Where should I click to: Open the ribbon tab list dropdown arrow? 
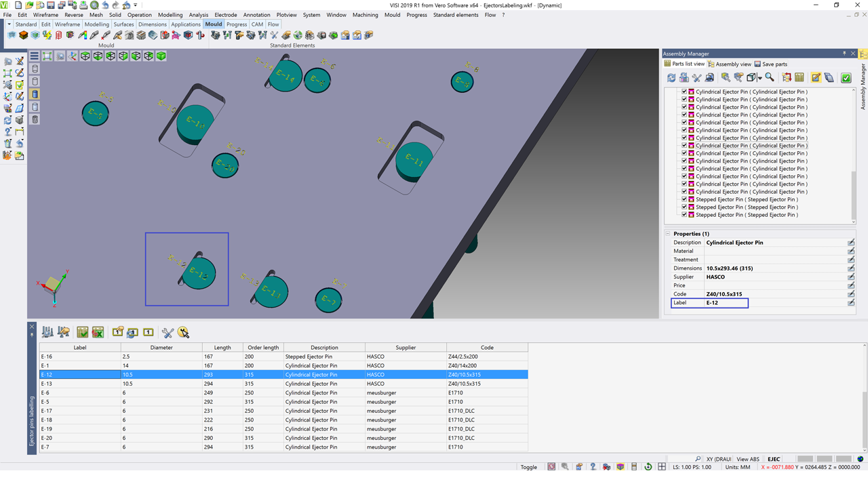pyautogui.click(x=9, y=24)
